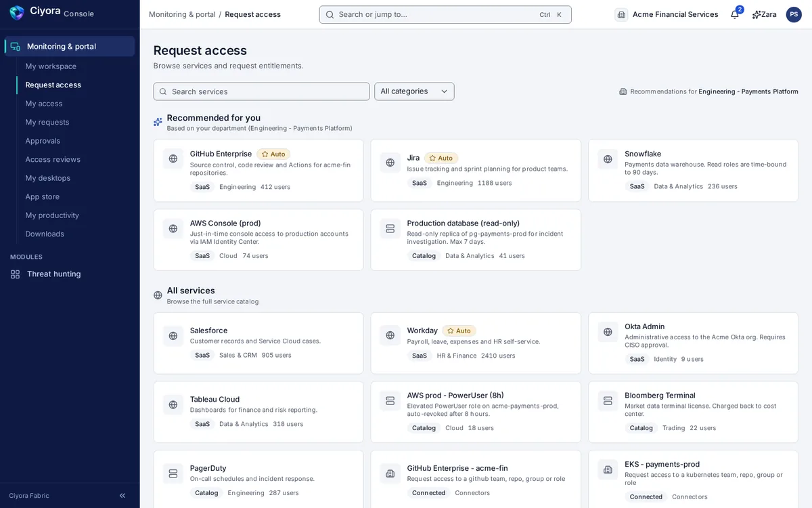Click the 'All services' section heading
This screenshot has width=812, height=508.
coord(191,291)
